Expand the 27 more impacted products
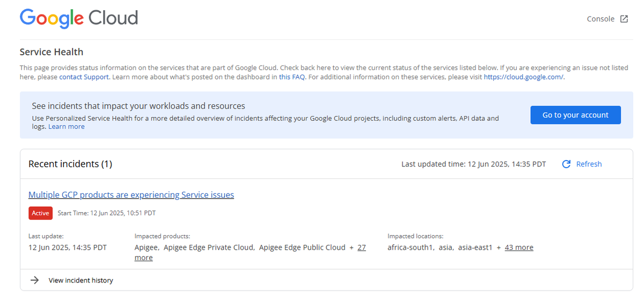 250,252
